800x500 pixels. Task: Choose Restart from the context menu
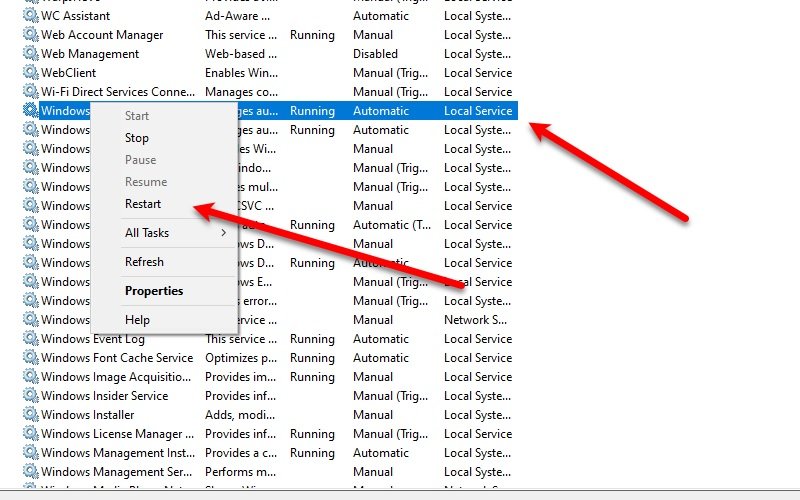tap(143, 204)
